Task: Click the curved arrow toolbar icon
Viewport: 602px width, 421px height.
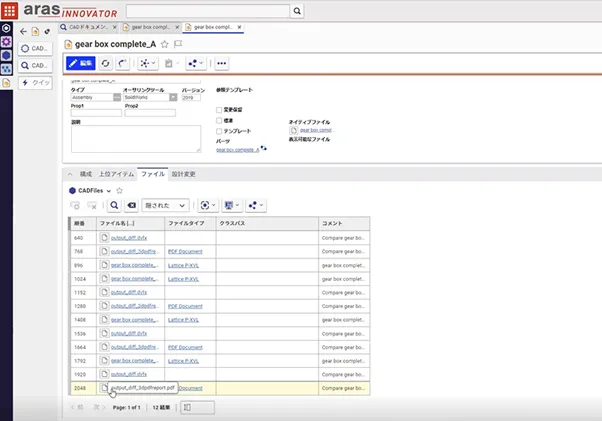Action: [x=122, y=63]
